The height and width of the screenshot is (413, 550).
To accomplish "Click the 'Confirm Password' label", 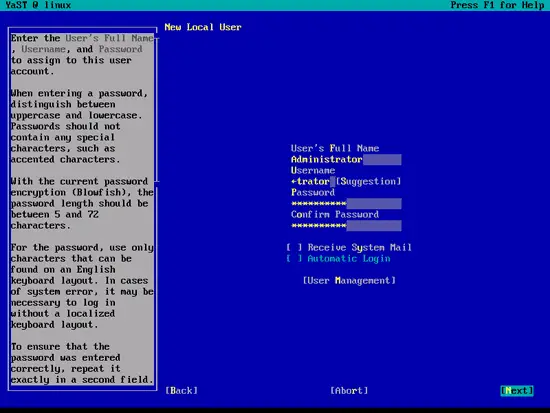I will (x=335, y=214).
